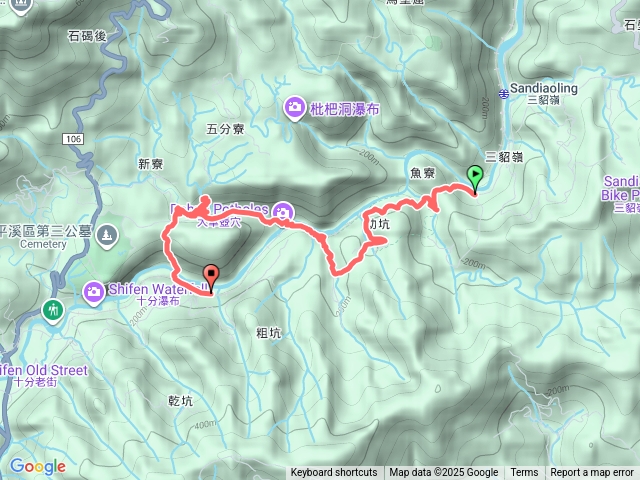
Task: Select the 粗坑 place label
Action: click(269, 333)
